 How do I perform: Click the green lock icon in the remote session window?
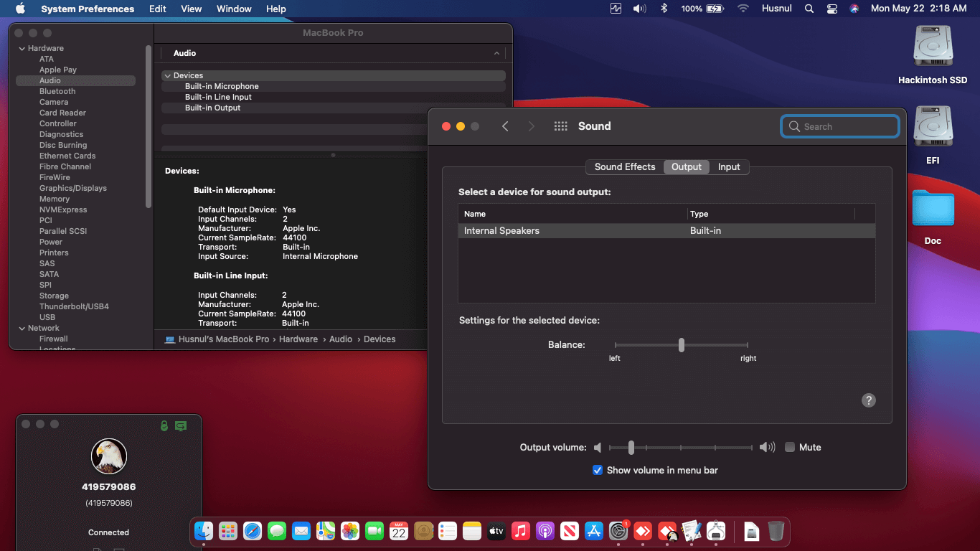pos(164,425)
